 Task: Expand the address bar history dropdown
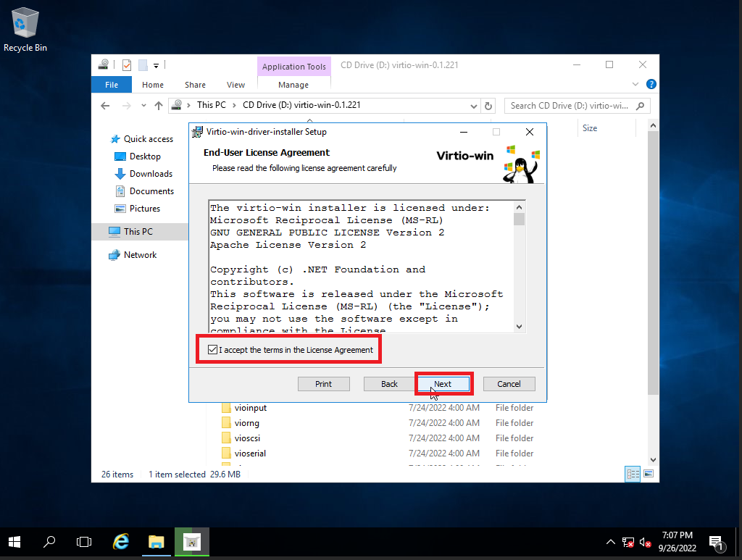473,106
